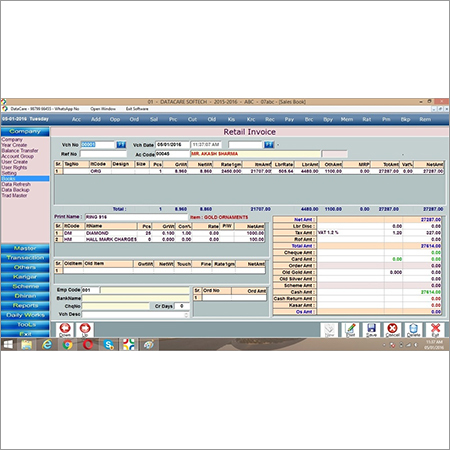The image size is (450, 450).
Task: Click the Print Name input field
Action: point(136,217)
